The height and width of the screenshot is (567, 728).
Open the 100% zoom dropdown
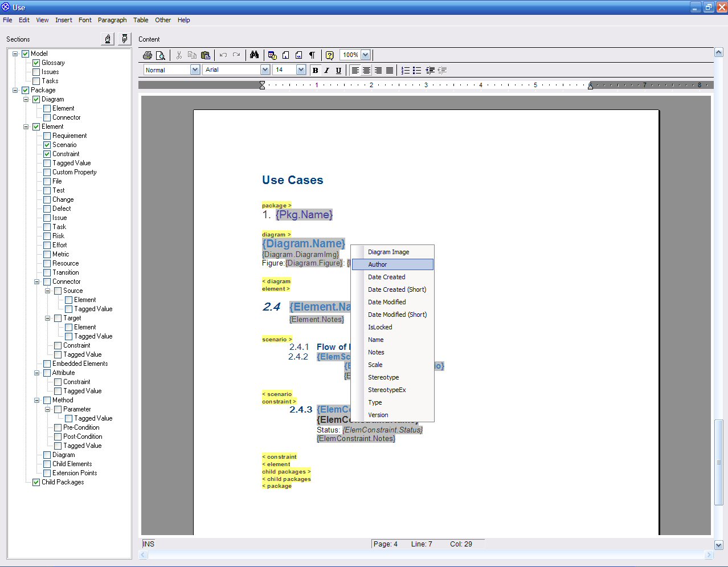(365, 55)
